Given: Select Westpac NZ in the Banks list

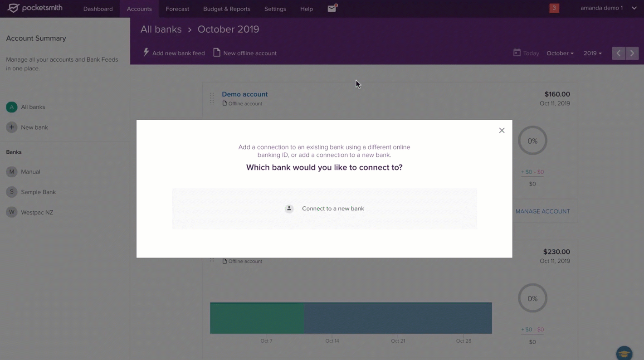Looking at the screenshot, I should [37, 212].
